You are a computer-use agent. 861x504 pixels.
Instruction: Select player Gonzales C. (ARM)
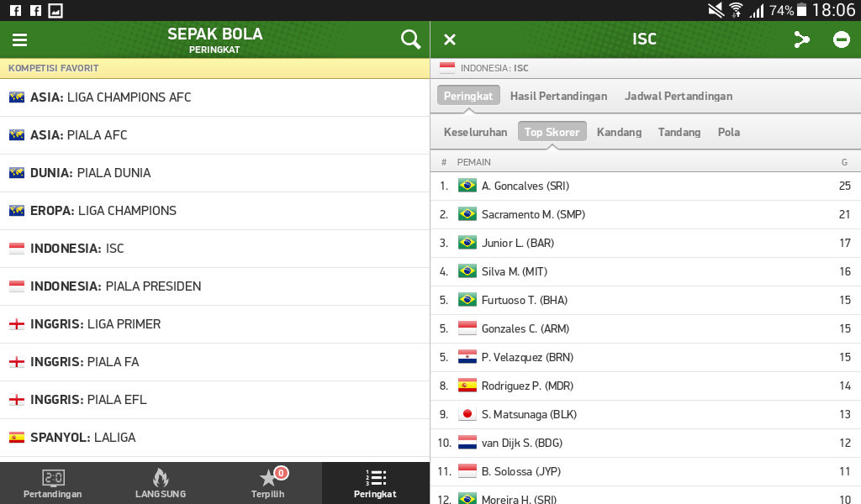[646, 328]
